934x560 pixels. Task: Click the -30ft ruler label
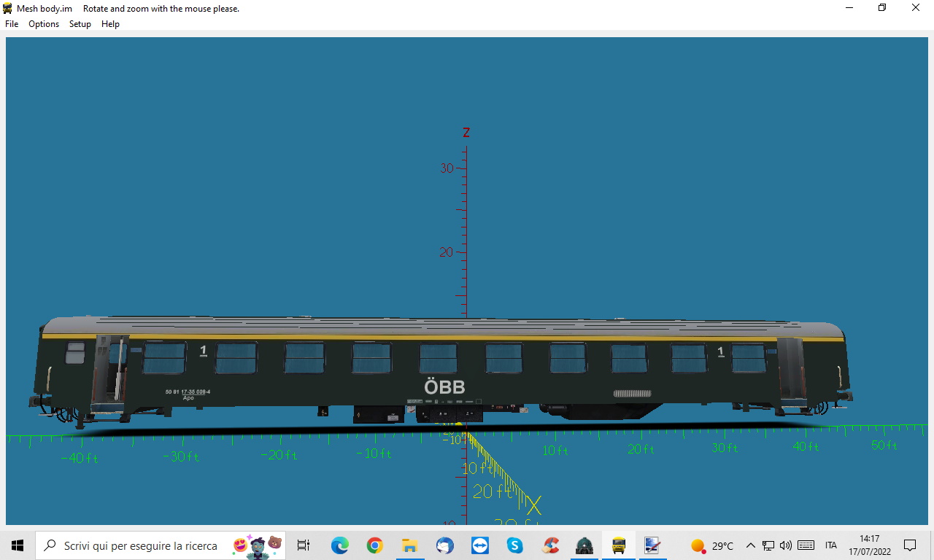pos(180,456)
